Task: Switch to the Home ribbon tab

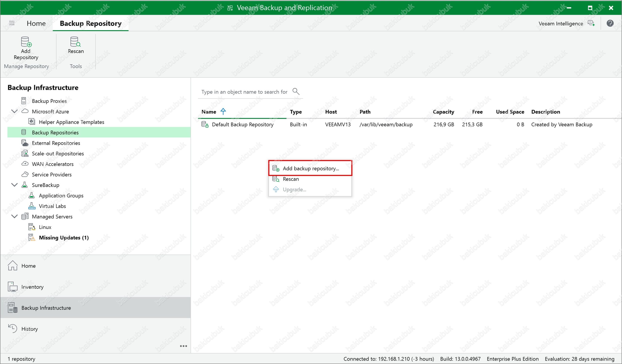Action: coord(36,23)
